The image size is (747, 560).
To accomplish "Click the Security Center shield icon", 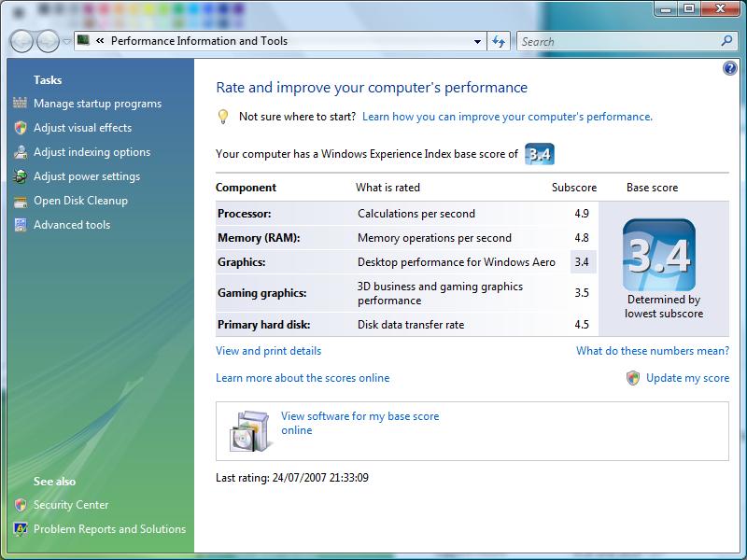I will tap(21, 505).
